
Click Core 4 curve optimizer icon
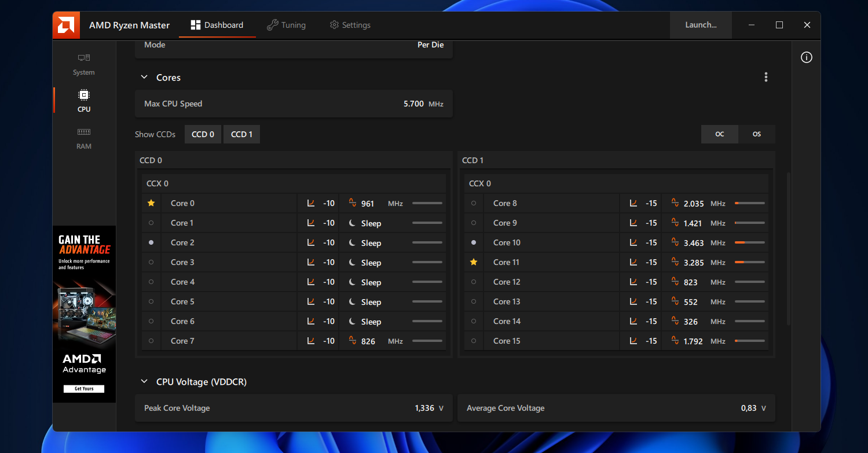tap(311, 282)
